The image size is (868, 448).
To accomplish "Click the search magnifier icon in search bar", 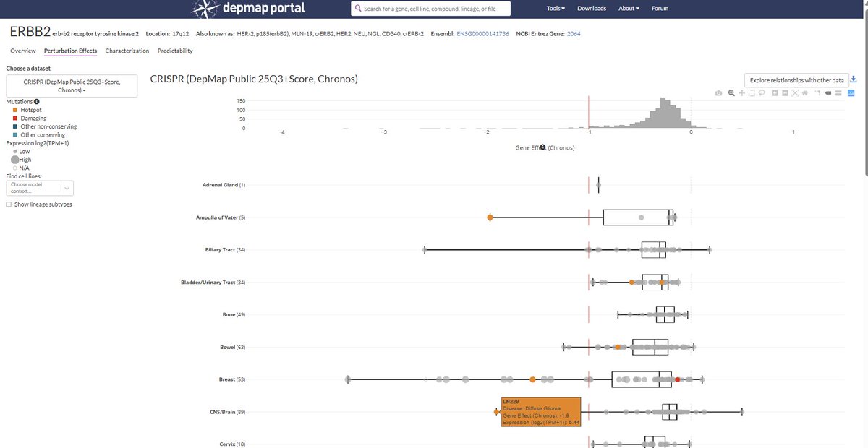I will [358, 9].
